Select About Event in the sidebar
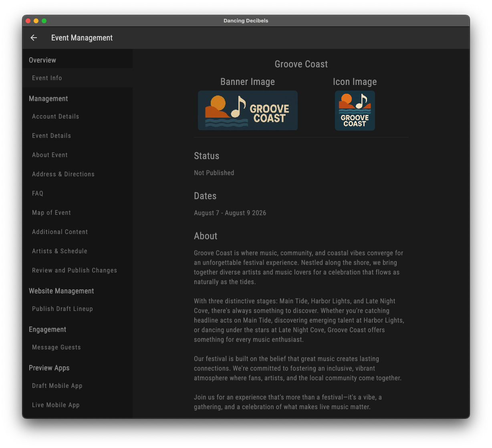This screenshot has width=492, height=448. coord(50,155)
